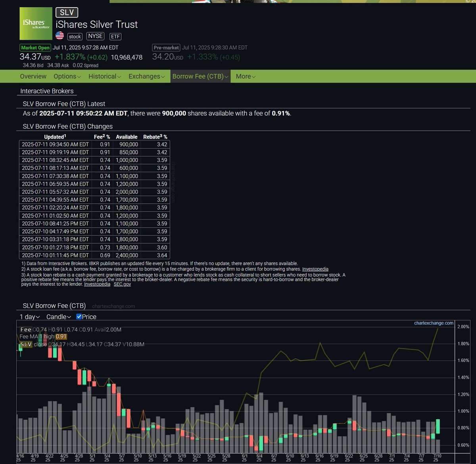The image size is (476, 464).
Task: Click the SLV ticker badge
Action: pyautogui.click(x=67, y=12)
